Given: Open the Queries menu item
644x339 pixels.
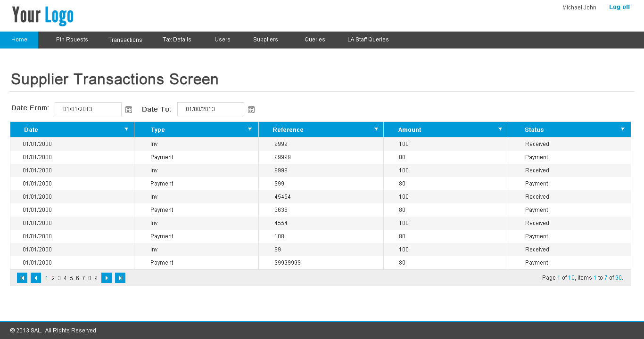Looking at the screenshot, I should point(315,40).
